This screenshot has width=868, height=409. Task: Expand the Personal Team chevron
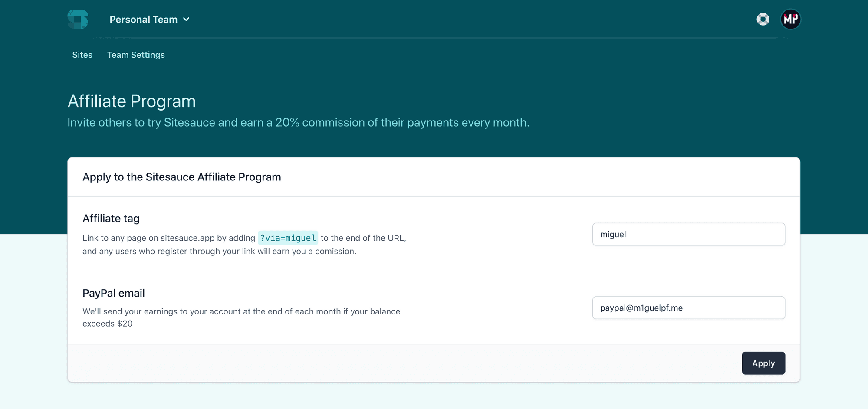[x=186, y=20]
